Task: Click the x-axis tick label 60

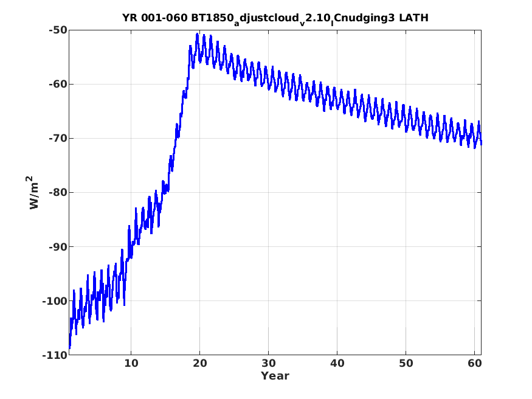Action: [x=475, y=364]
